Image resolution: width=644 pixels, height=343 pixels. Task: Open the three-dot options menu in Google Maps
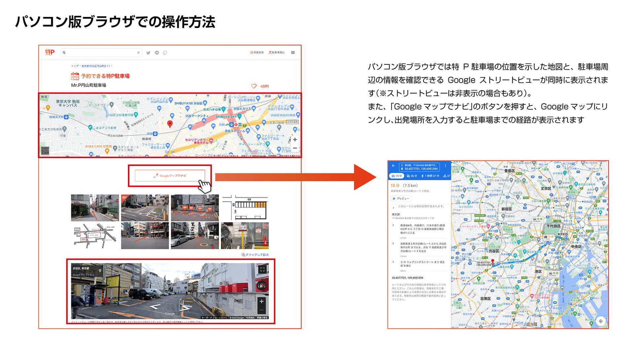(445, 166)
